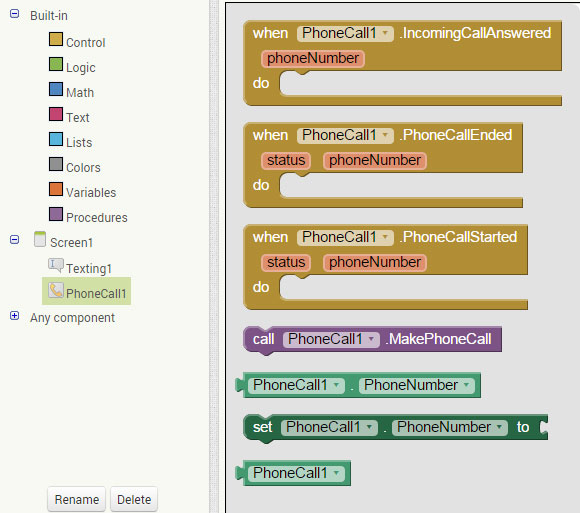Open the Control blocks category swatch

56,39
